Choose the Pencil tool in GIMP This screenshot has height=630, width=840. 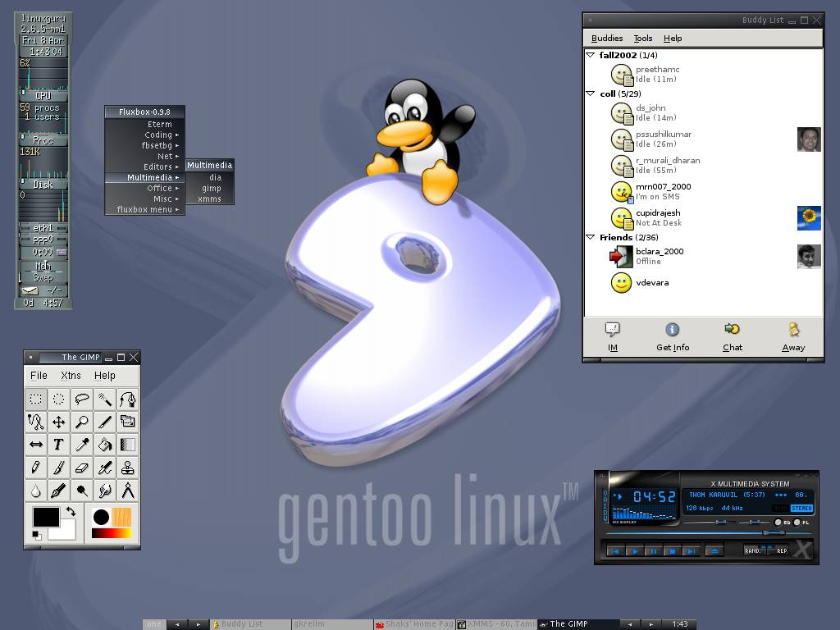36,467
